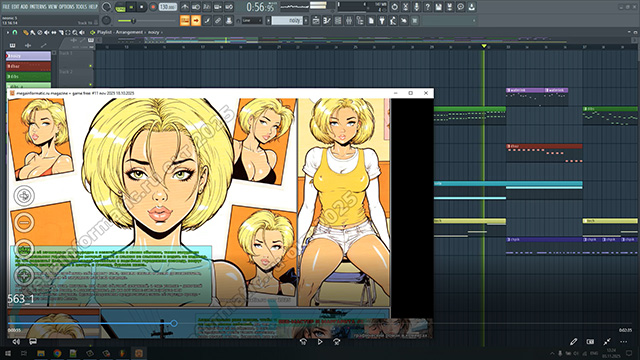
Task: Click the previous pattern arrow
Action: [269, 20]
